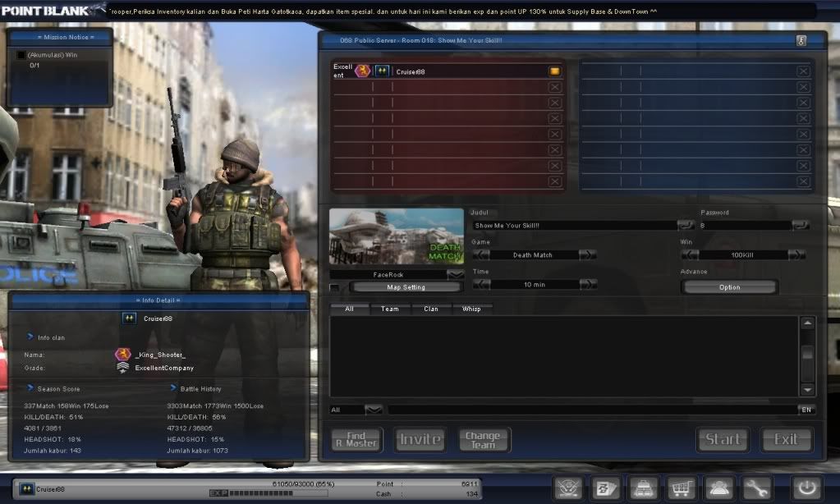The width and height of the screenshot is (840, 504).
Task: Click the Point value 6911
Action: click(470, 483)
